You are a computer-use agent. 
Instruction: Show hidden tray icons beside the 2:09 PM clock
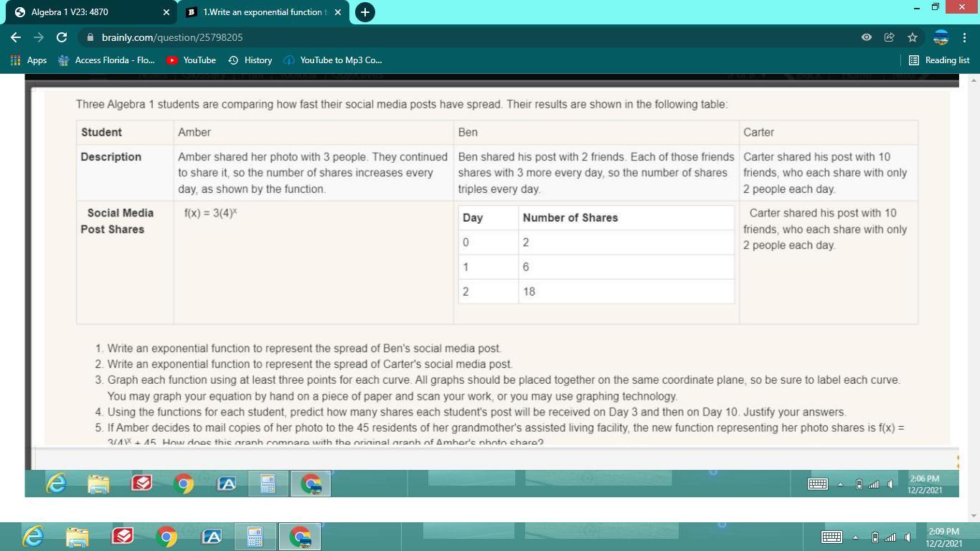coord(855,537)
